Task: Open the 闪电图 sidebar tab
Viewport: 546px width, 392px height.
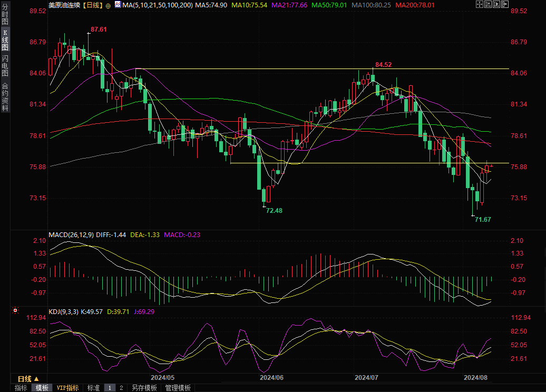Action: click(5, 65)
